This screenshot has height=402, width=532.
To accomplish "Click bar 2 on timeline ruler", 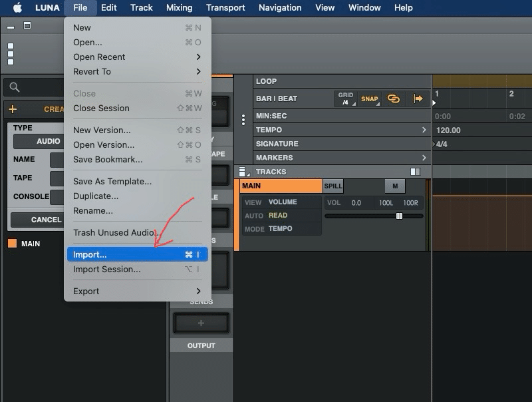I will 511,94.
